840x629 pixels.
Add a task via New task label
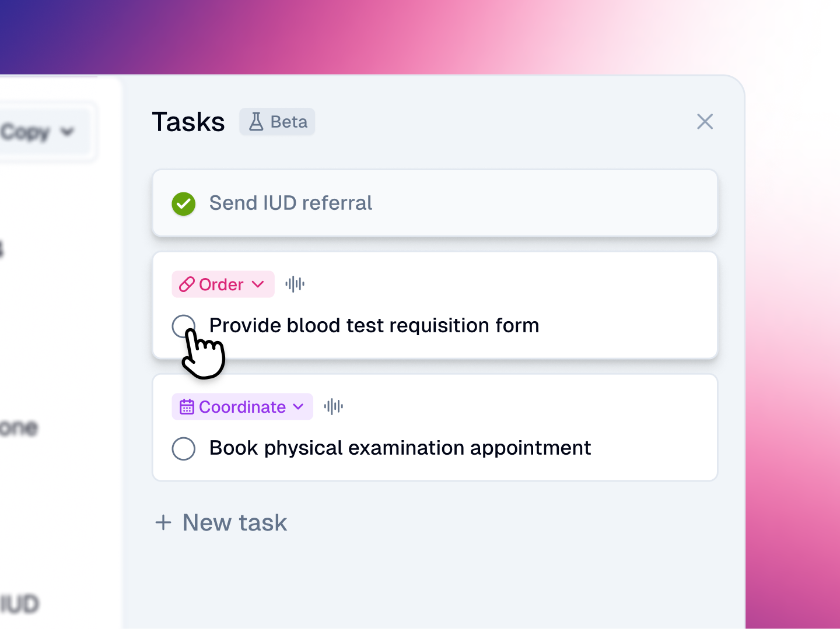point(235,522)
